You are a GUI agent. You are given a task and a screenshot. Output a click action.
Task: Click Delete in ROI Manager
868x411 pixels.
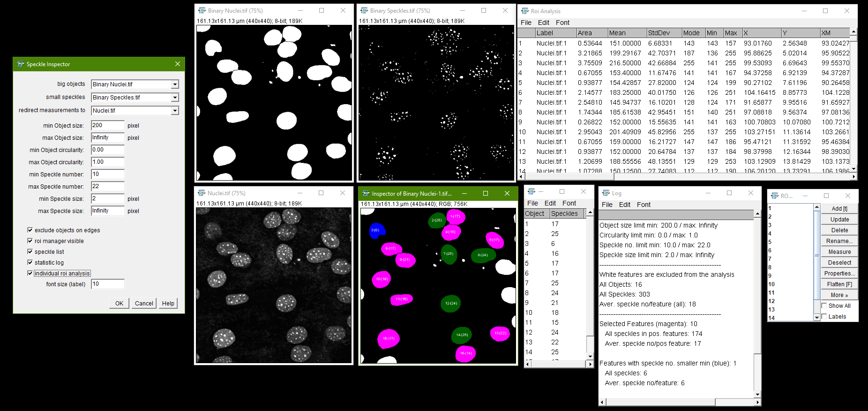tap(839, 230)
